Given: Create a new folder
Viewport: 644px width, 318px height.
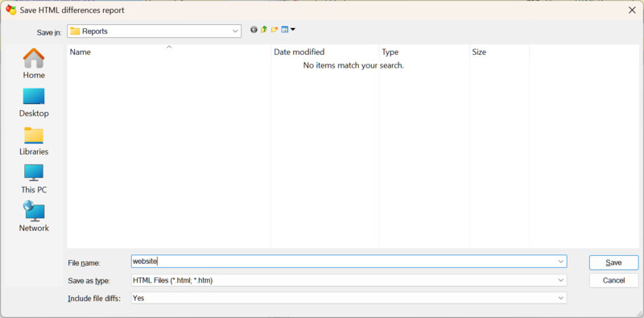Looking at the screenshot, I should (275, 30).
